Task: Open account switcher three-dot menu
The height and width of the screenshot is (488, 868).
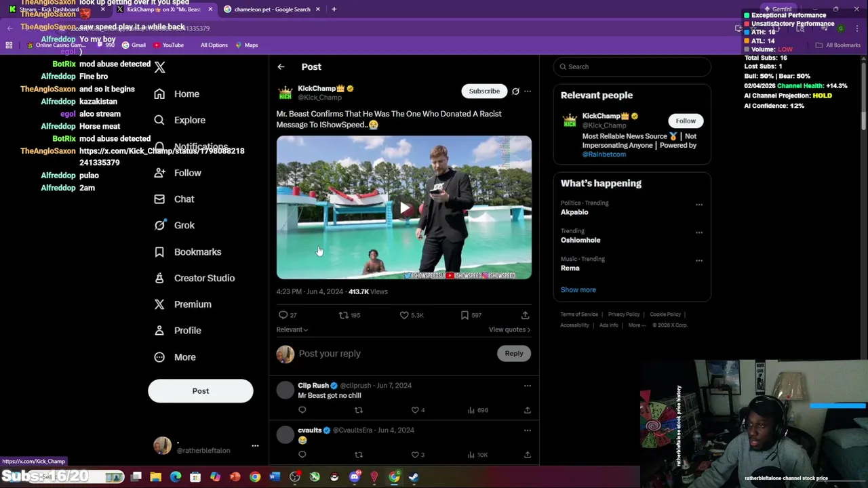Action: tap(255, 445)
